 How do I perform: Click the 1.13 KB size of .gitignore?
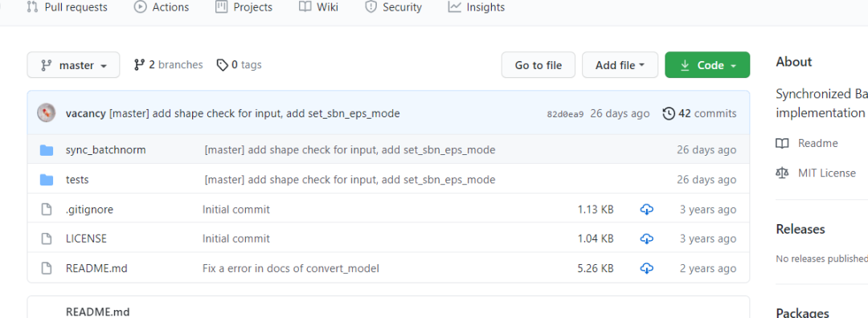(x=596, y=210)
